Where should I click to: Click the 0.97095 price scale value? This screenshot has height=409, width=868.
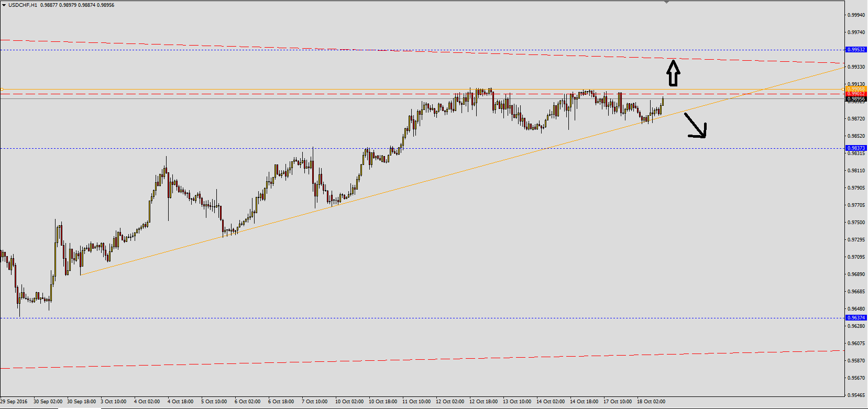pyautogui.click(x=856, y=257)
